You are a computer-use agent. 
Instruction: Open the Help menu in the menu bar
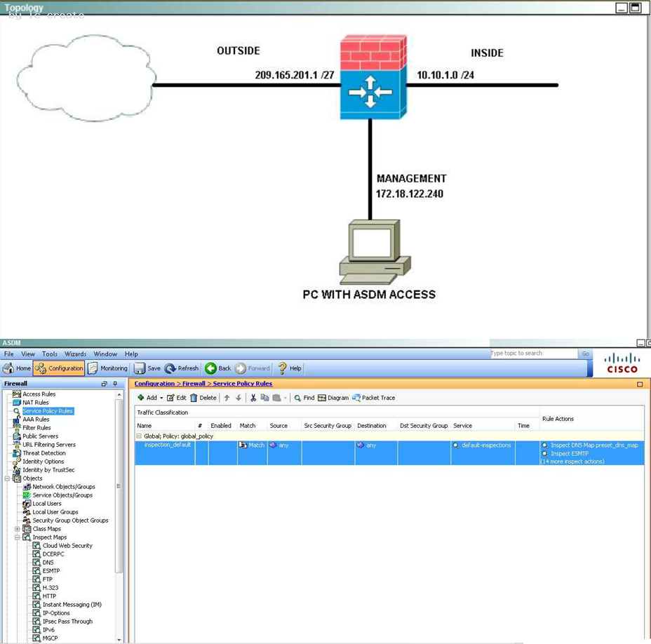pos(131,354)
